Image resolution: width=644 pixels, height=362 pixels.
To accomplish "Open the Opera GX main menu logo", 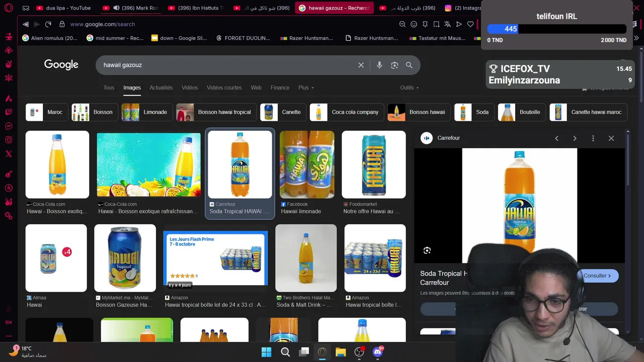I will pyautogui.click(x=9, y=8).
